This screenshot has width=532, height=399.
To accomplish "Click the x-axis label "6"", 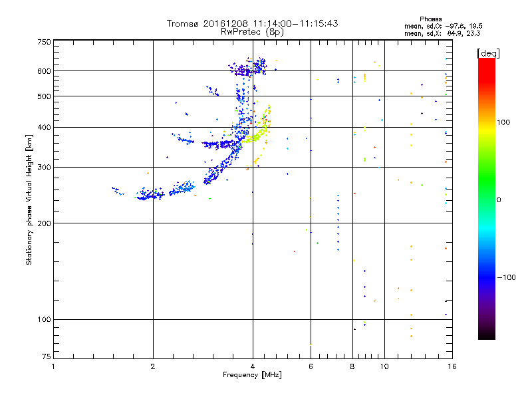I will click(x=311, y=367).
